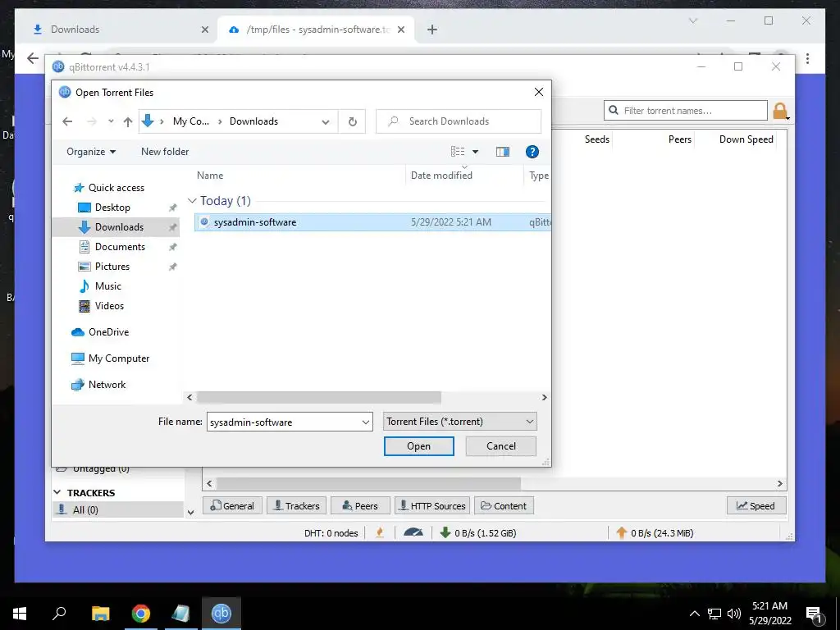This screenshot has height=630, width=840.
Task: Open Windows taskbar search
Action: [x=59, y=614]
